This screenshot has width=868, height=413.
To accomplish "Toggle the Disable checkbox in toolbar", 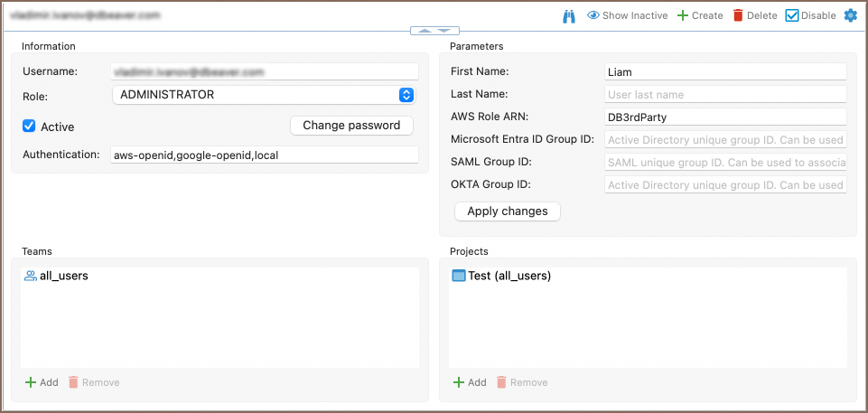I will coord(792,15).
